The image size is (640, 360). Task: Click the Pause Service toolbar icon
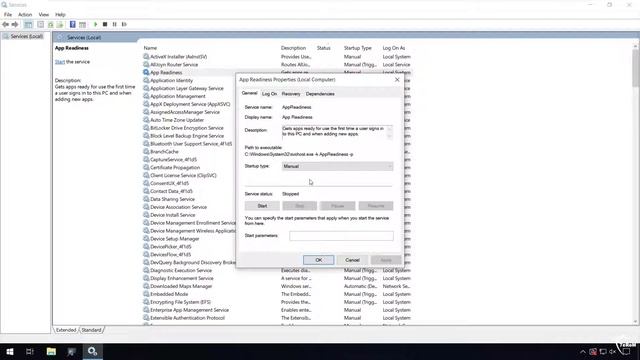[x=115, y=24]
